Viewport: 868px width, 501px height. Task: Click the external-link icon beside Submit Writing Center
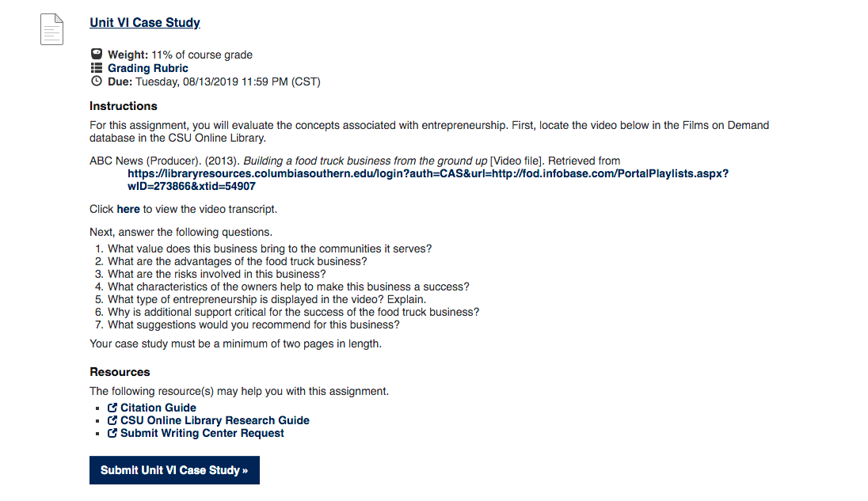coord(112,433)
